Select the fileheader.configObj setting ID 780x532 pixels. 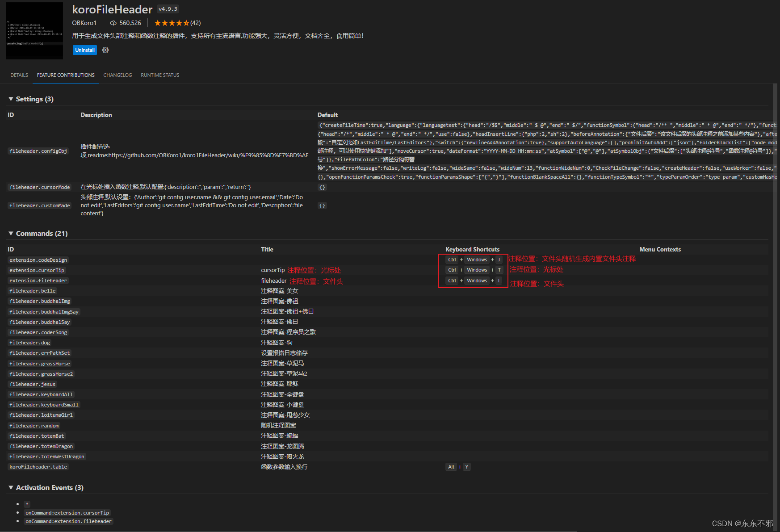(39, 151)
